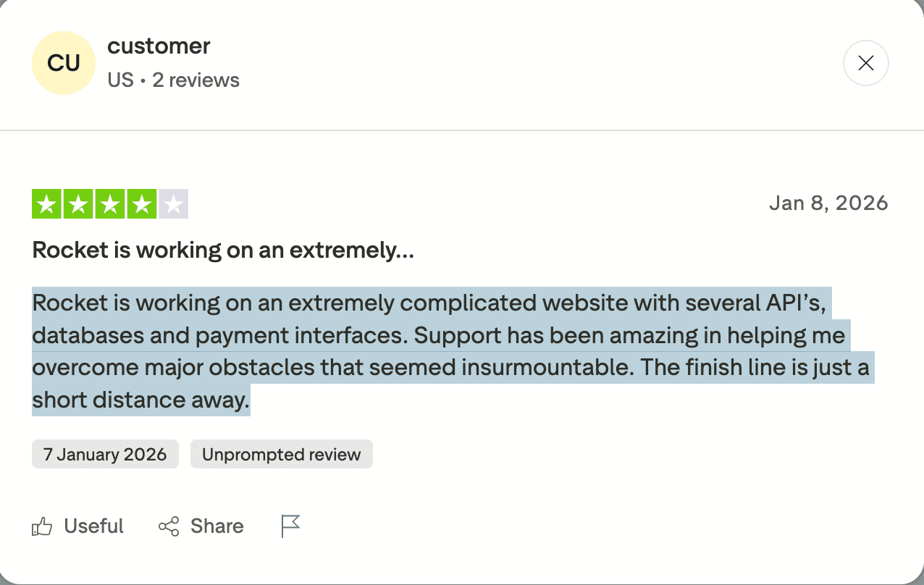Click the "Unprompted review" tag

pyautogui.click(x=281, y=455)
